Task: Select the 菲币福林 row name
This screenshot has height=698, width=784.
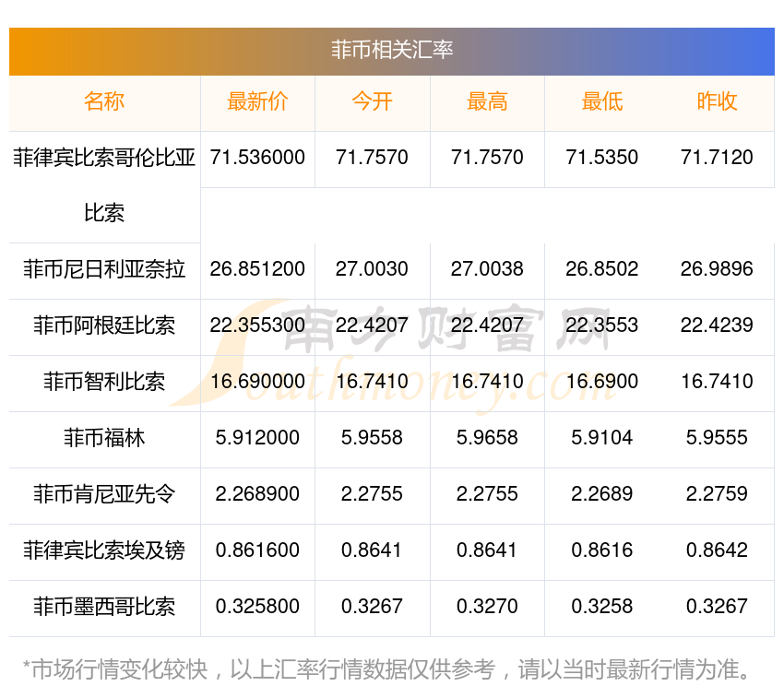Action: pos(104,439)
